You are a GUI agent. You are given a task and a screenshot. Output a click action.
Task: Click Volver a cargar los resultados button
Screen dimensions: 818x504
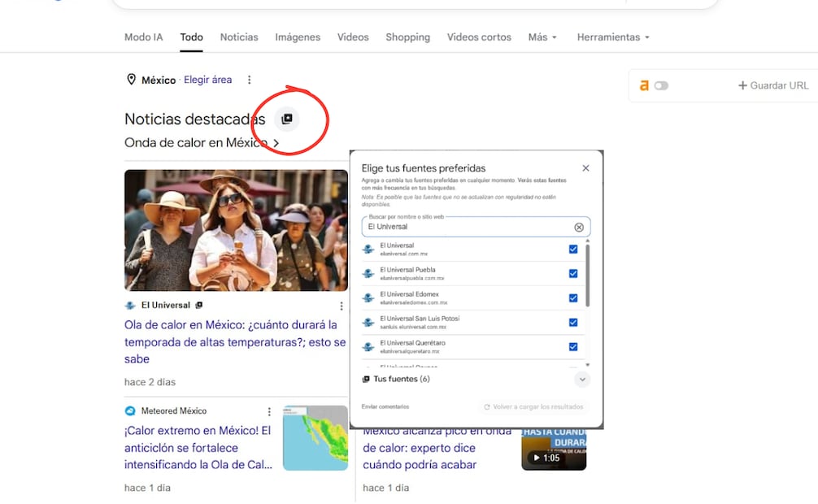tap(533, 407)
